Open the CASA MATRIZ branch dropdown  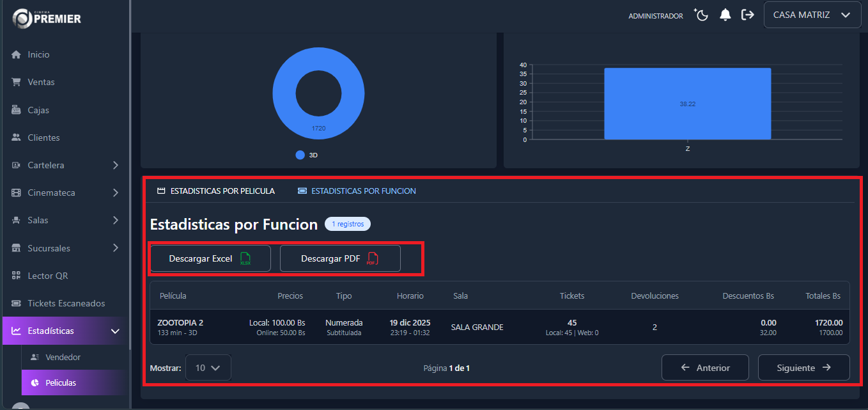812,15
